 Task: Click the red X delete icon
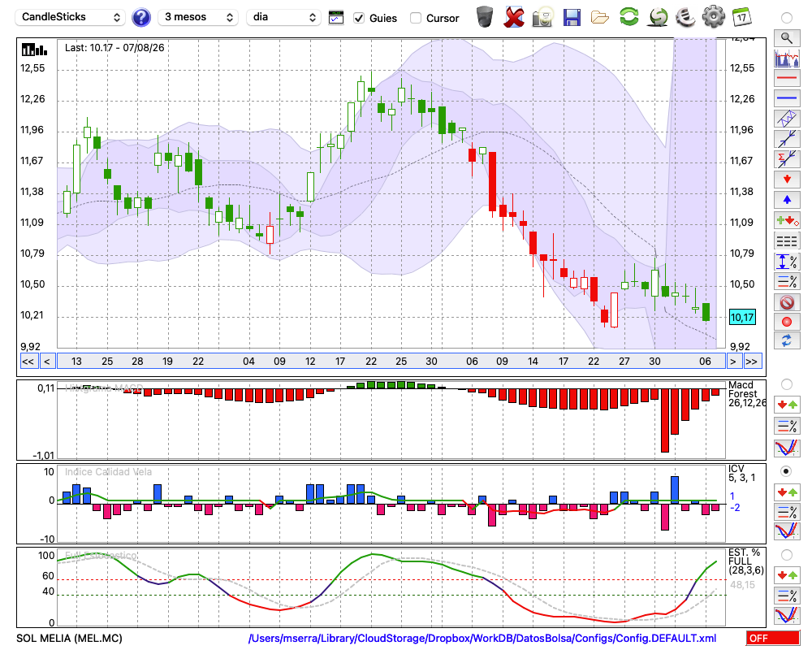click(x=513, y=17)
